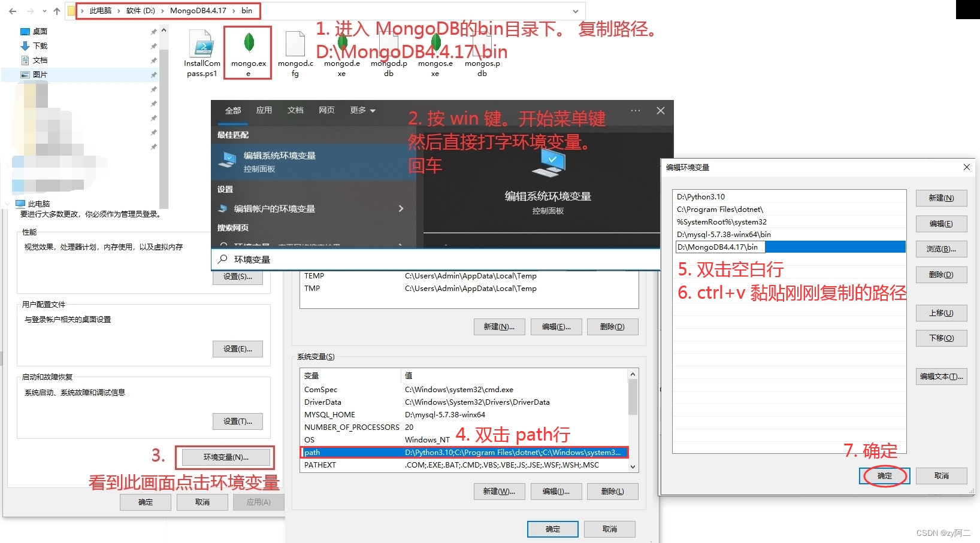Click 确定 in system properties dialog
Viewport: 980px width, 543px height.
coord(146,502)
